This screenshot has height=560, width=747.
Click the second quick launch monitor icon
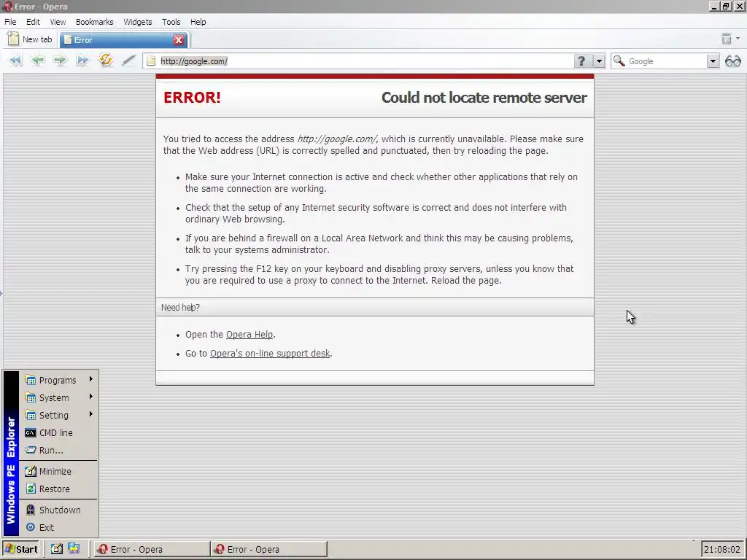[74, 548]
